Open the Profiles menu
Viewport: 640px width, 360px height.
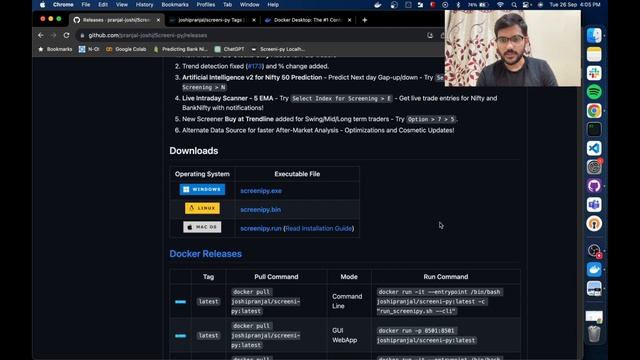point(206,5)
